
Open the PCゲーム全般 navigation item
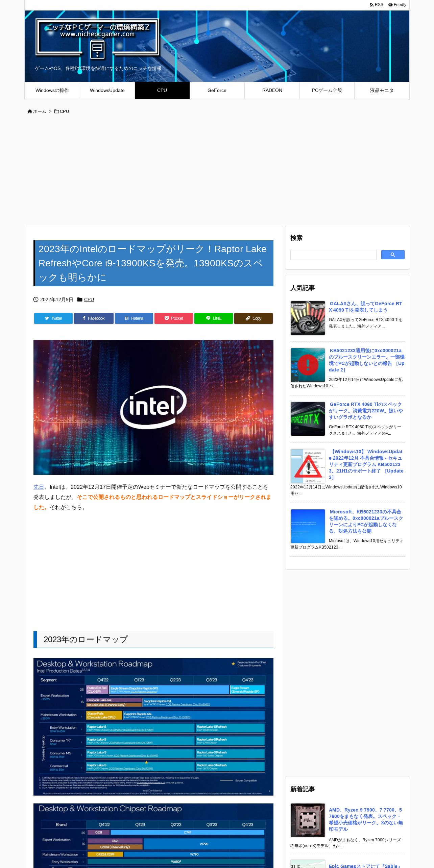[x=327, y=91]
